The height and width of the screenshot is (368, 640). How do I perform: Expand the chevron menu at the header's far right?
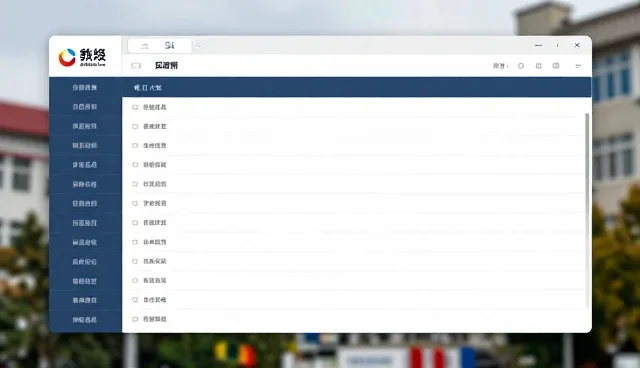click(x=578, y=66)
